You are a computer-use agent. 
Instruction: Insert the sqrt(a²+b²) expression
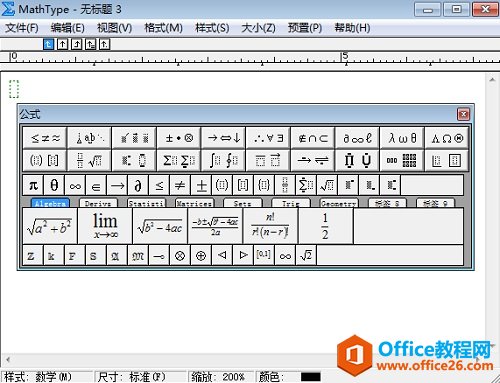click(x=50, y=226)
